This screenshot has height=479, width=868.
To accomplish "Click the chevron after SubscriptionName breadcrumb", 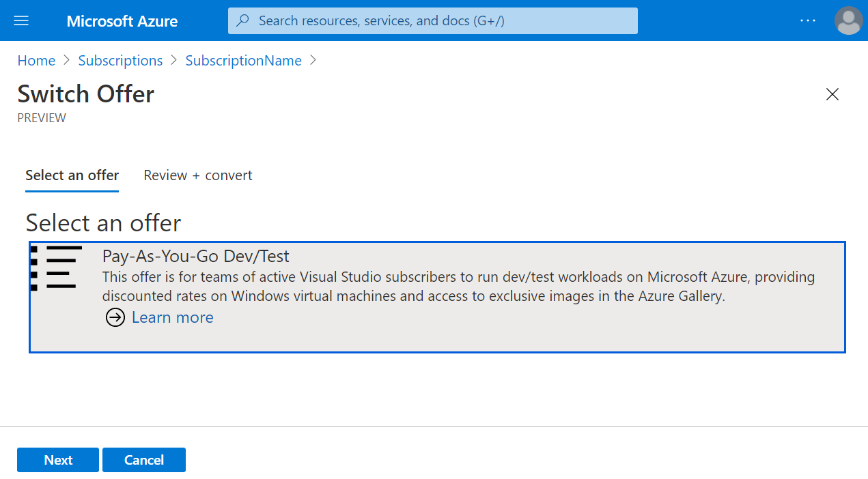I will 313,60.
